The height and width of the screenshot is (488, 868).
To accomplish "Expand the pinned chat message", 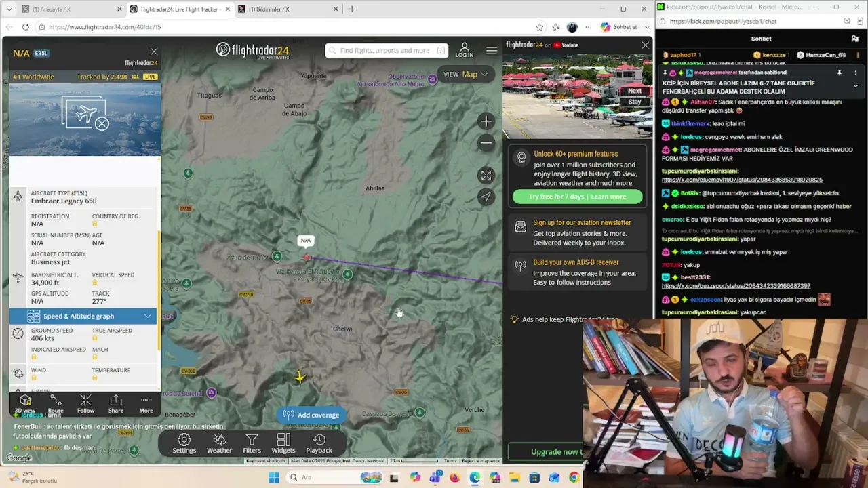I will [855, 85].
